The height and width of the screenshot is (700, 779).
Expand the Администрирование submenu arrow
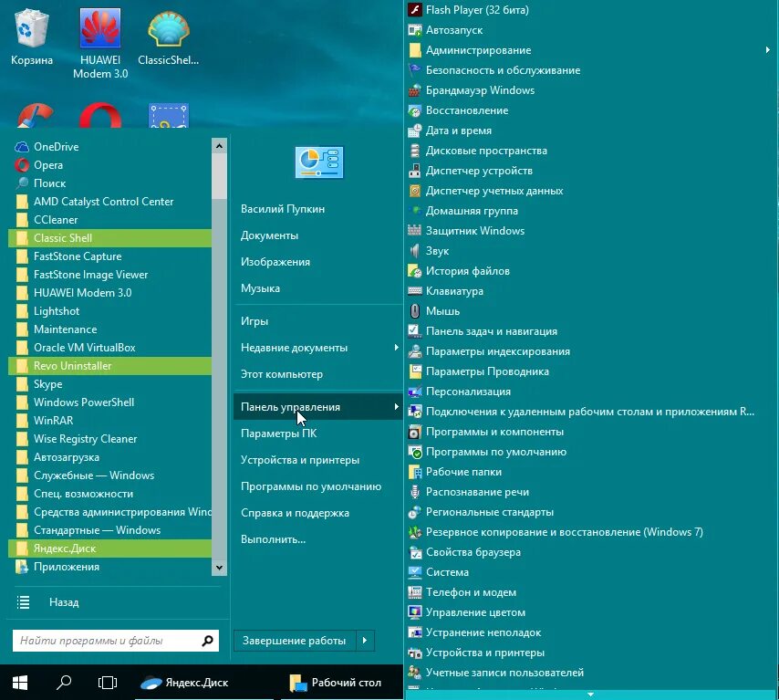tap(767, 49)
